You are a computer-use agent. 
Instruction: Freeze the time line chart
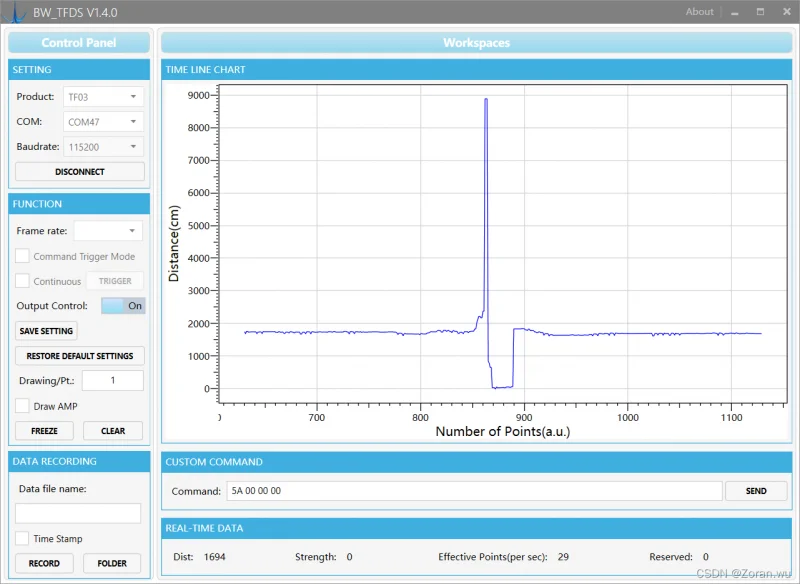[44, 431]
